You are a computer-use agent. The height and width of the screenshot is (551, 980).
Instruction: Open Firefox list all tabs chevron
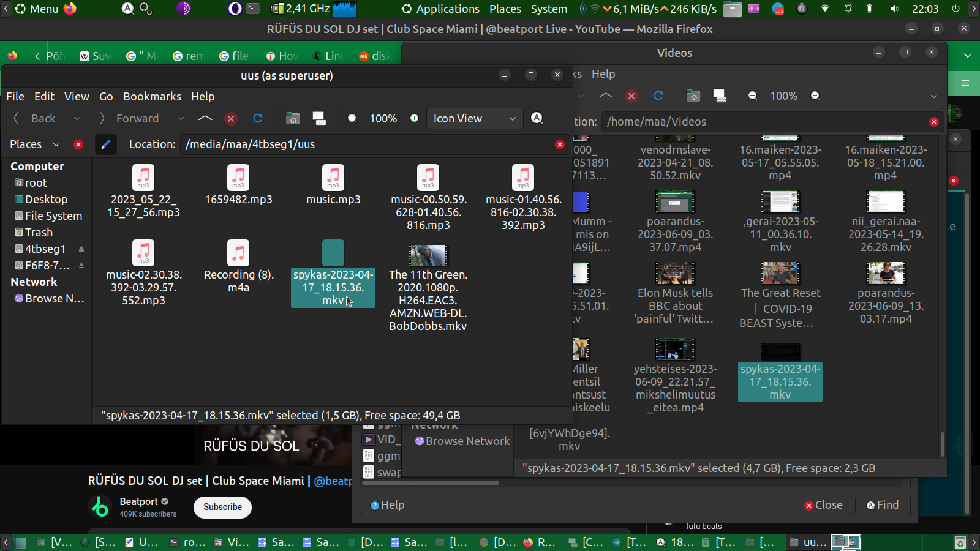(x=968, y=56)
